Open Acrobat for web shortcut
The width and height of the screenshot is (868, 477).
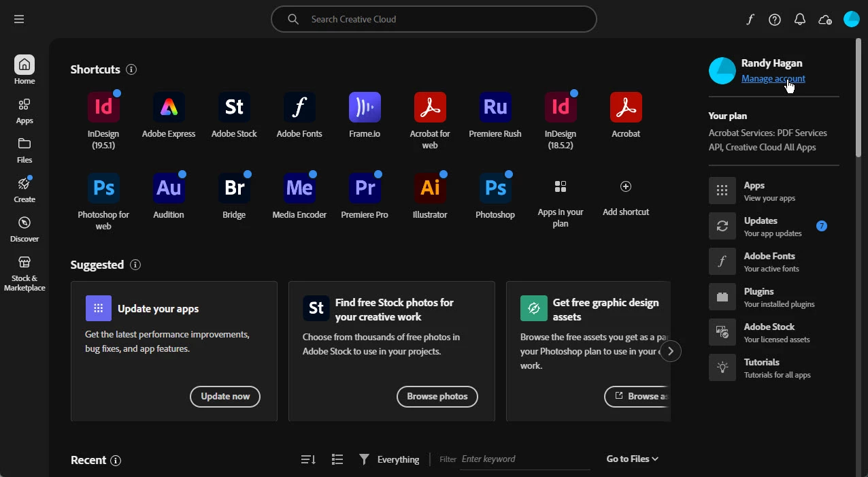point(430,107)
